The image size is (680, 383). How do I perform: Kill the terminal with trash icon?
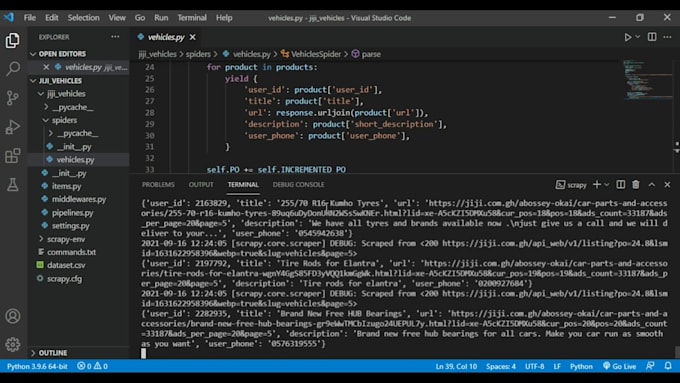pos(636,184)
